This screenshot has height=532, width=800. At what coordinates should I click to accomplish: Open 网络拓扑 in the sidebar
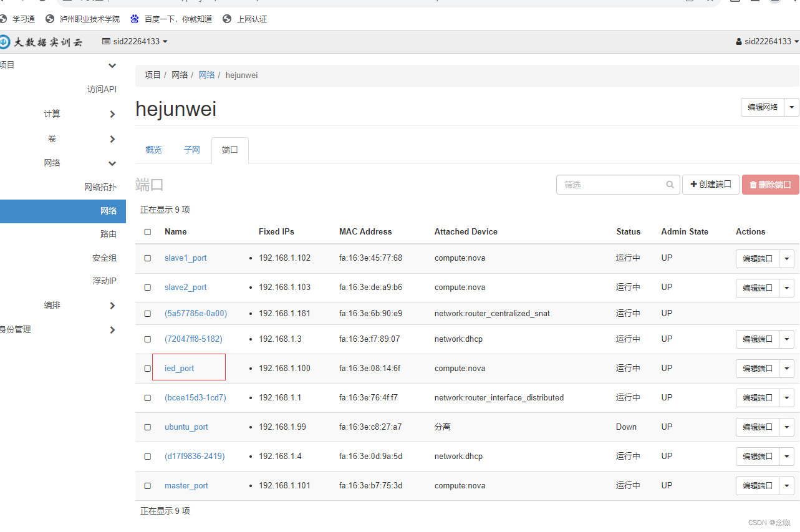pyautogui.click(x=100, y=187)
